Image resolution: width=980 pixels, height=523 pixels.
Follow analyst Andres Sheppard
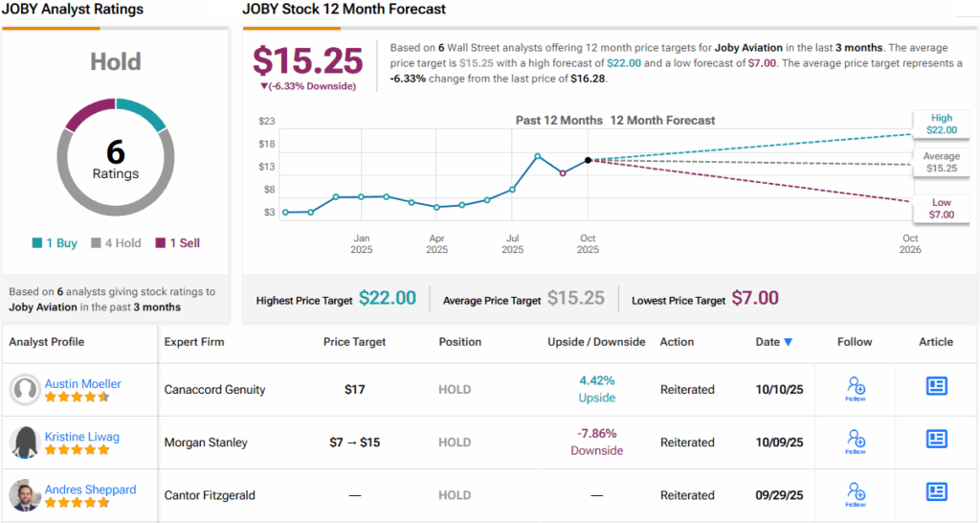point(856,493)
